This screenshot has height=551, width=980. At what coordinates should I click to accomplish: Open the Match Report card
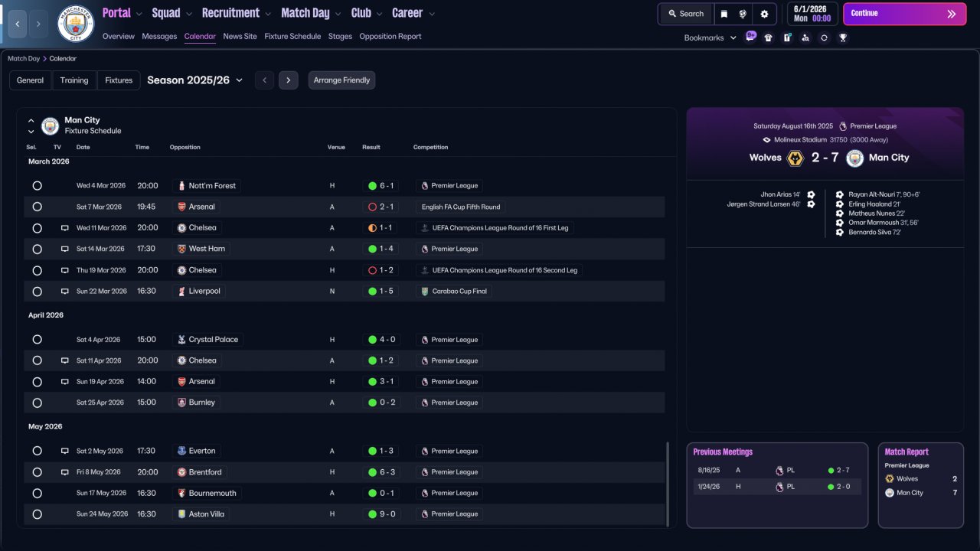[921, 485]
